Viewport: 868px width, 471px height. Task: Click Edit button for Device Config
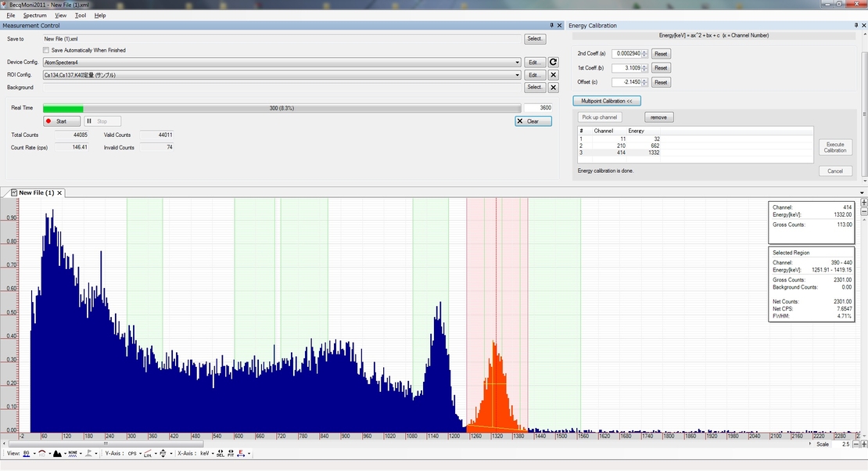coord(535,62)
